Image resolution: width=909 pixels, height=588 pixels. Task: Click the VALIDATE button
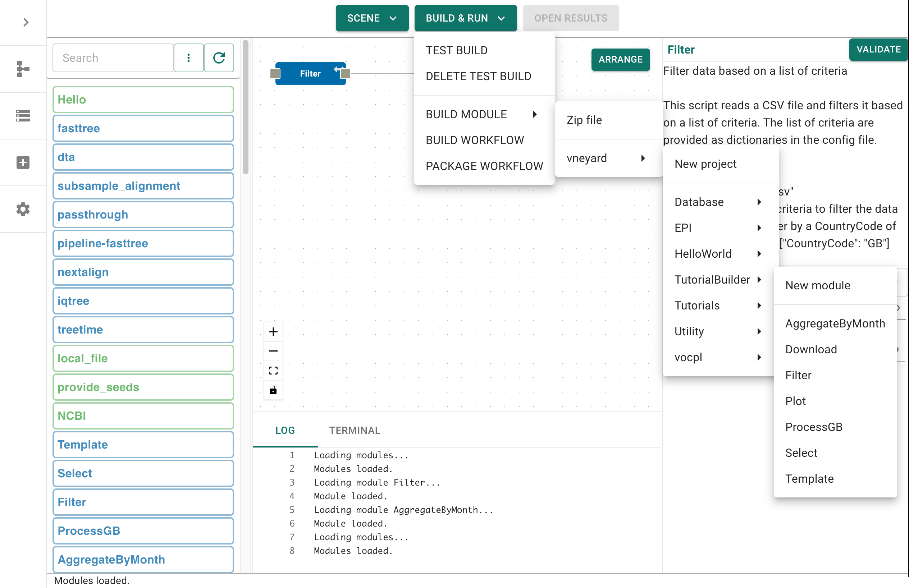tap(878, 49)
